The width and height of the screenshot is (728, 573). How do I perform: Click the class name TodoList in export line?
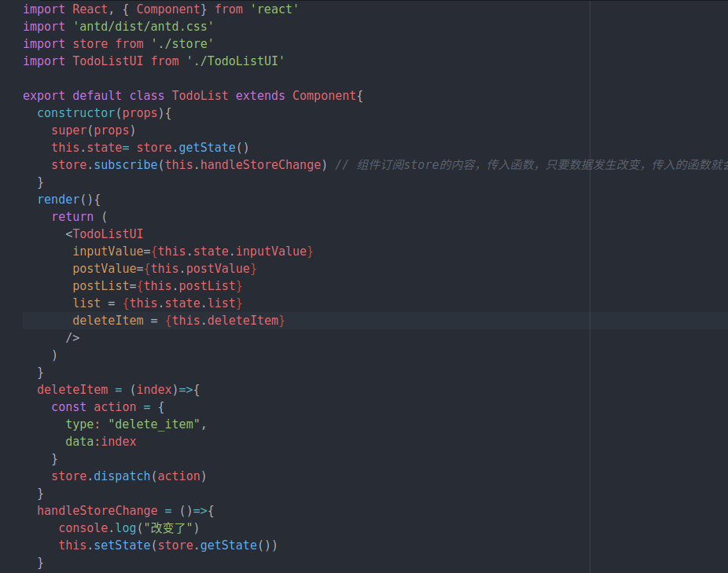coord(200,96)
